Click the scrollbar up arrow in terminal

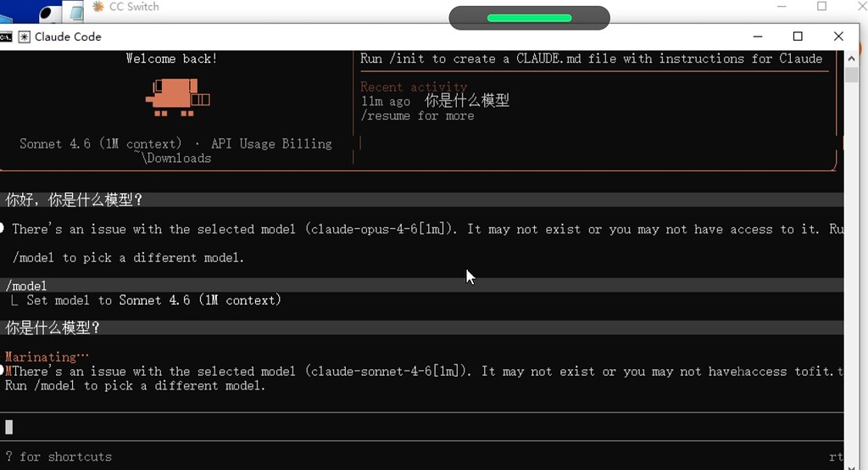pos(851,59)
